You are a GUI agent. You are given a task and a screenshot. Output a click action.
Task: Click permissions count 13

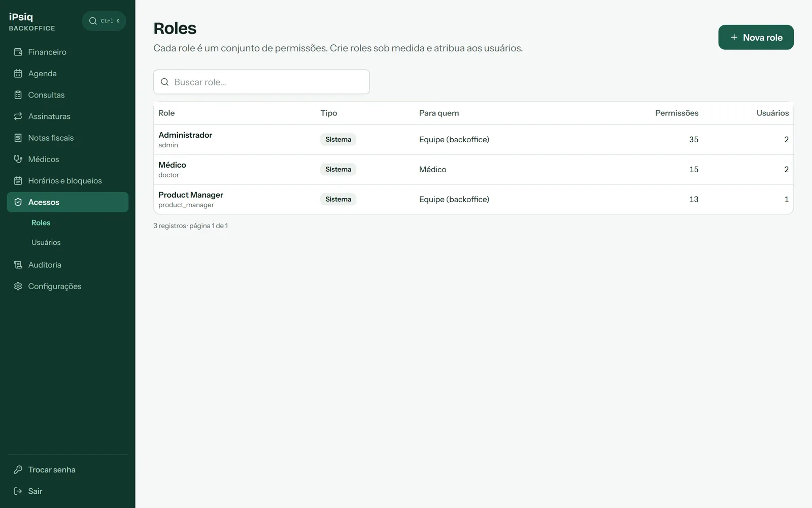[694, 200]
